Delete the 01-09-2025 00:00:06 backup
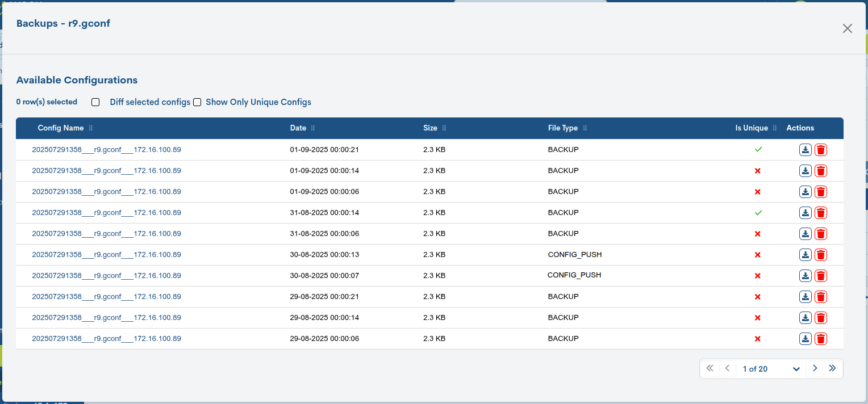 pos(820,191)
